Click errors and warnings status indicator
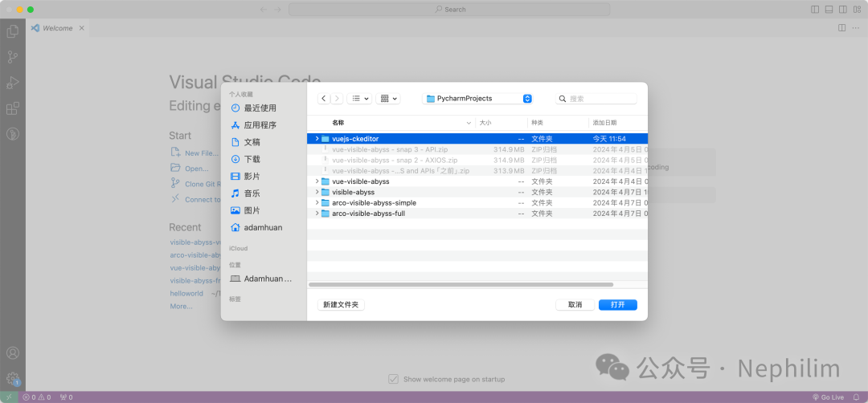The width and height of the screenshot is (868, 403). pos(36,397)
